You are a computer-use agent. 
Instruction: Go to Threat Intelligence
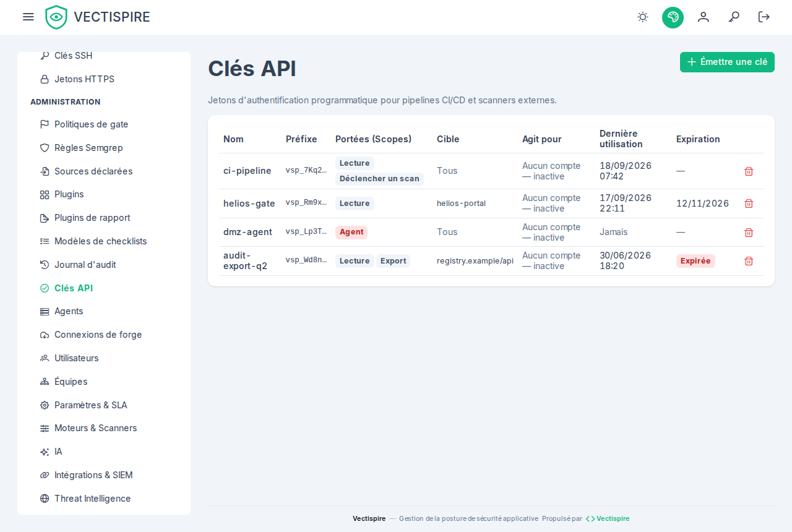click(x=104, y=499)
